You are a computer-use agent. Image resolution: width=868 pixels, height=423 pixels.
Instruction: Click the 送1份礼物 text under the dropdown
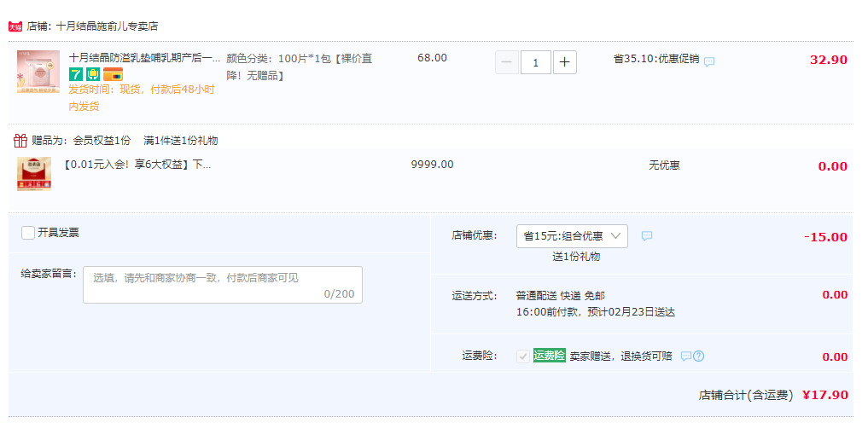576,257
